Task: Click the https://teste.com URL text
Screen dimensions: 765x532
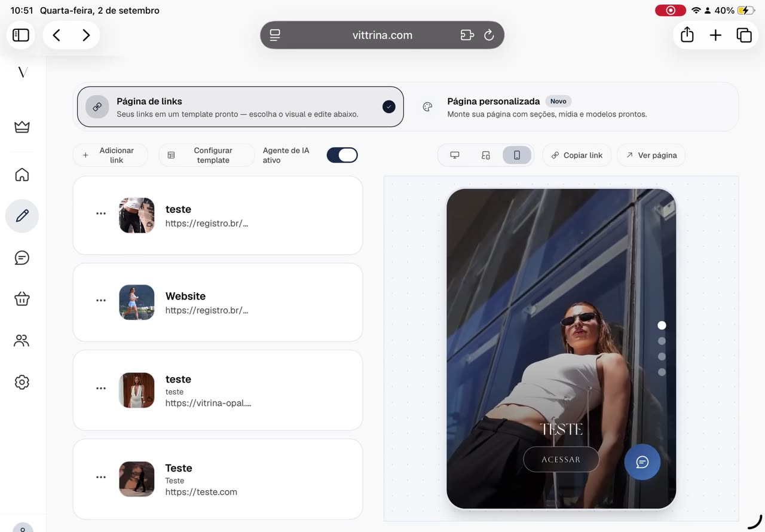Action: 201,492
